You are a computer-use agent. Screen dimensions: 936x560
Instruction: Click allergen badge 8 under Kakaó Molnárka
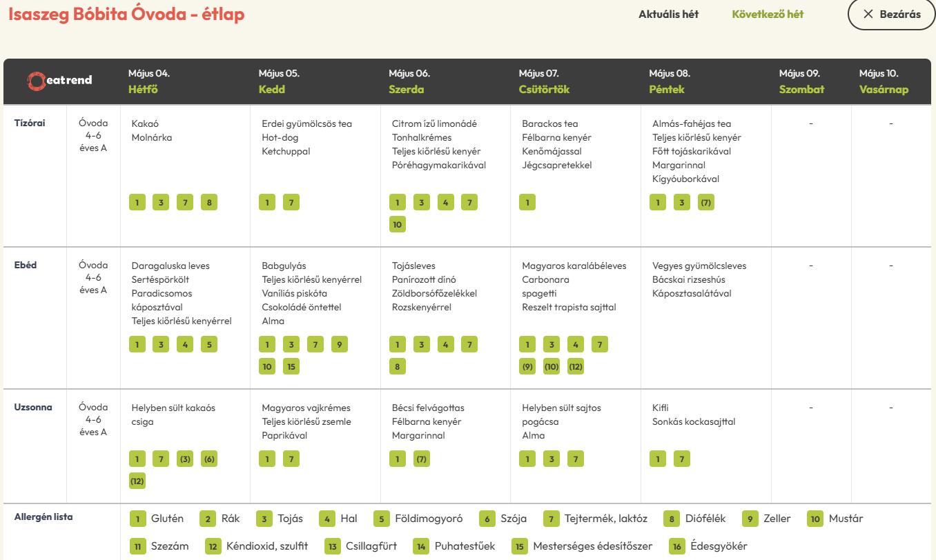coord(208,203)
